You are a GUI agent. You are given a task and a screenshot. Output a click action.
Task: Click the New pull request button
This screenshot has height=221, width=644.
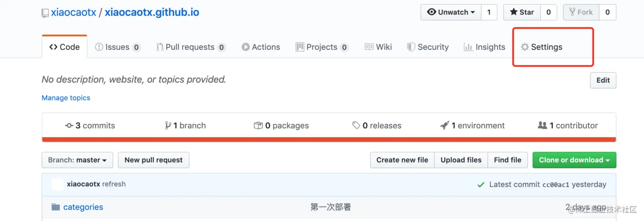tap(153, 160)
